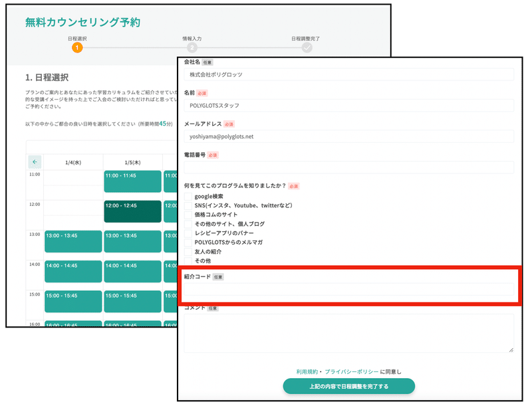The width and height of the screenshot is (532, 408).
Task: Click the 無料カウンセリング予約 title
Action: coord(82,23)
